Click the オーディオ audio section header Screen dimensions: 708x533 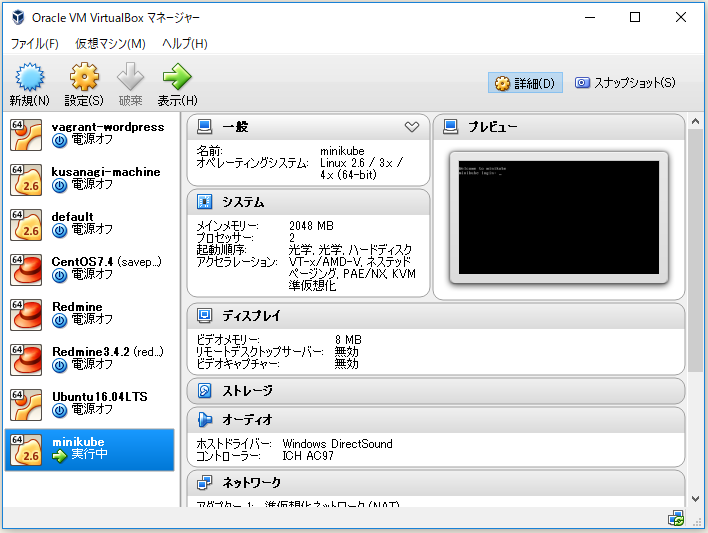click(x=436, y=420)
